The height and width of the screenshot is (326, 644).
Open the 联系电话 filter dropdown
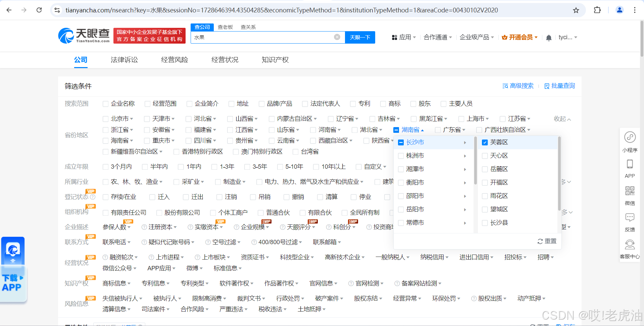[116, 242]
